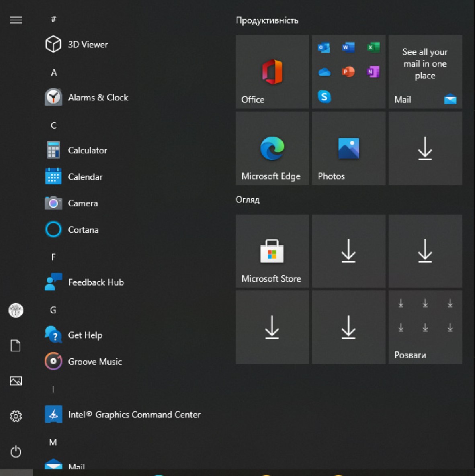Open Feedback Hub
475x476 pixels.
tap(96, 282)
